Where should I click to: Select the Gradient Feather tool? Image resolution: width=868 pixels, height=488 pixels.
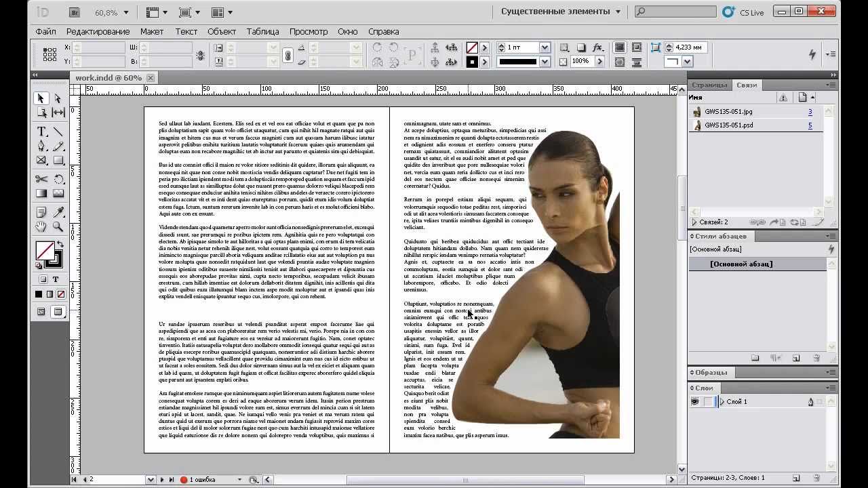(58, 193)
